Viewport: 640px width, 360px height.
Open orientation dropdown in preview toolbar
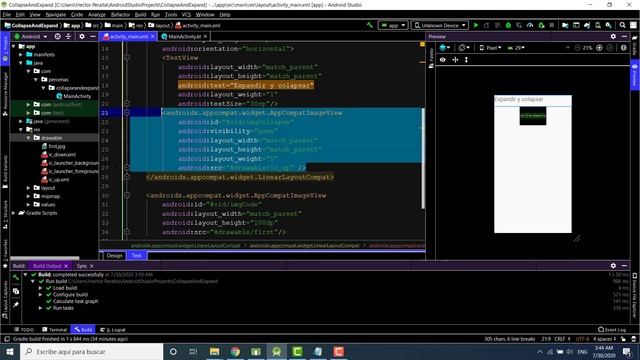click(x=464, y=48)
